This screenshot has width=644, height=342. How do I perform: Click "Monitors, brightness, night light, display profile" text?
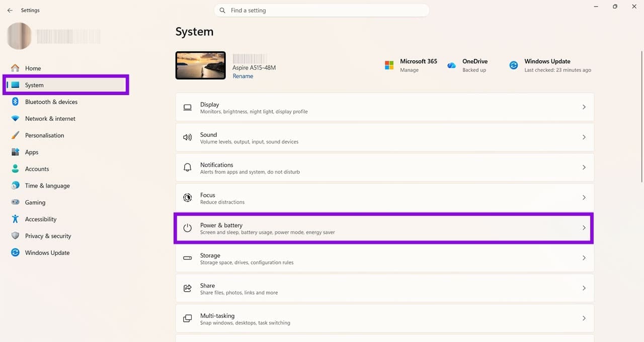click(254, 112)
